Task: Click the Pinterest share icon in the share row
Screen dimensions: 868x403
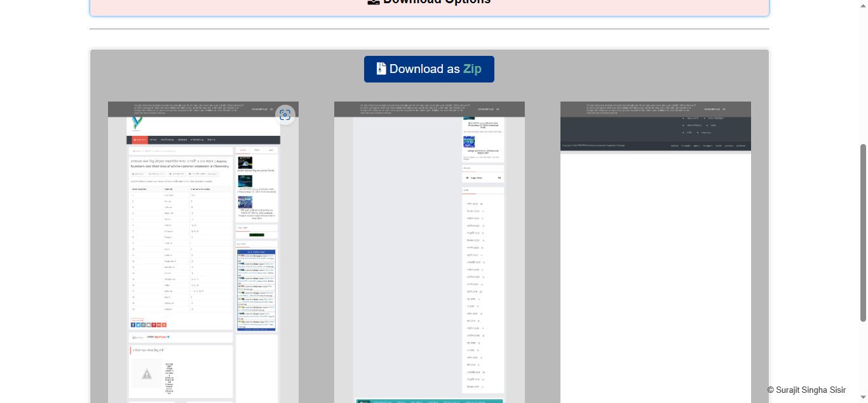Action: pos(154,325)
